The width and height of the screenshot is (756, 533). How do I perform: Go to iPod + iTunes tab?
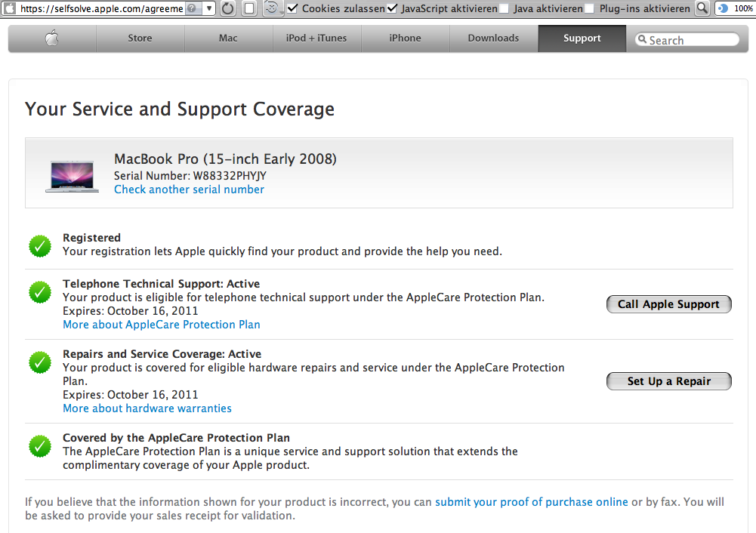(x=316, y=38)
